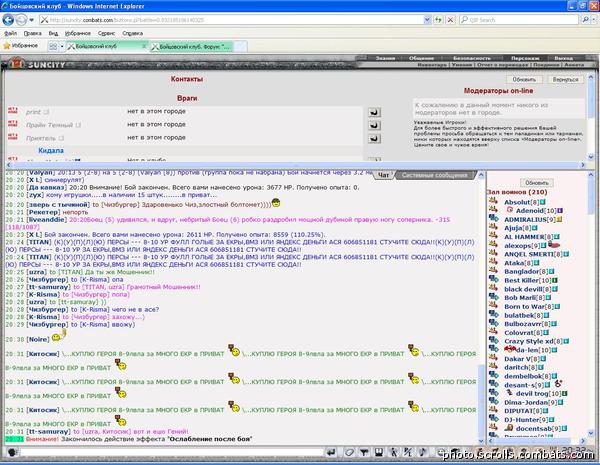Viewport: 600px width, 465px height.
Task: Click the Обновить button above player list
Action: (x=536, y=183)
